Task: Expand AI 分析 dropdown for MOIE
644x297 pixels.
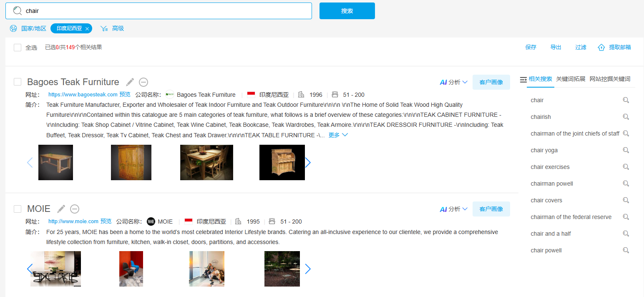Action: click(x=454, y=209)
